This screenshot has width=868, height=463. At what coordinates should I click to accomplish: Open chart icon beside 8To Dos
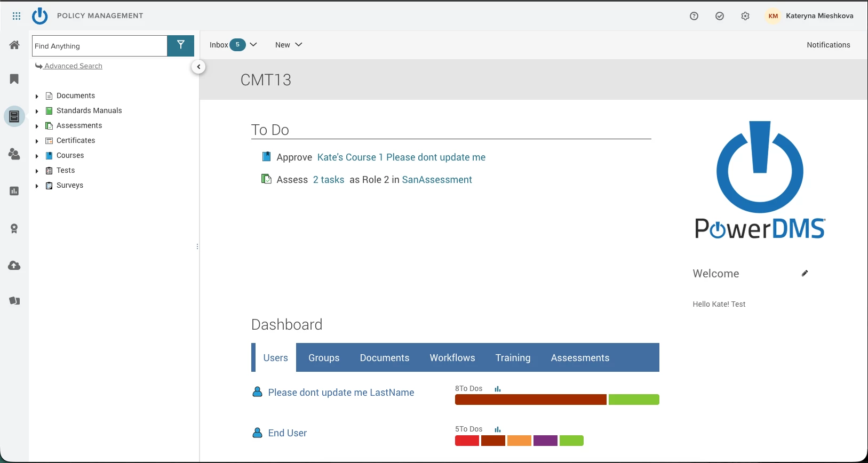498,389
